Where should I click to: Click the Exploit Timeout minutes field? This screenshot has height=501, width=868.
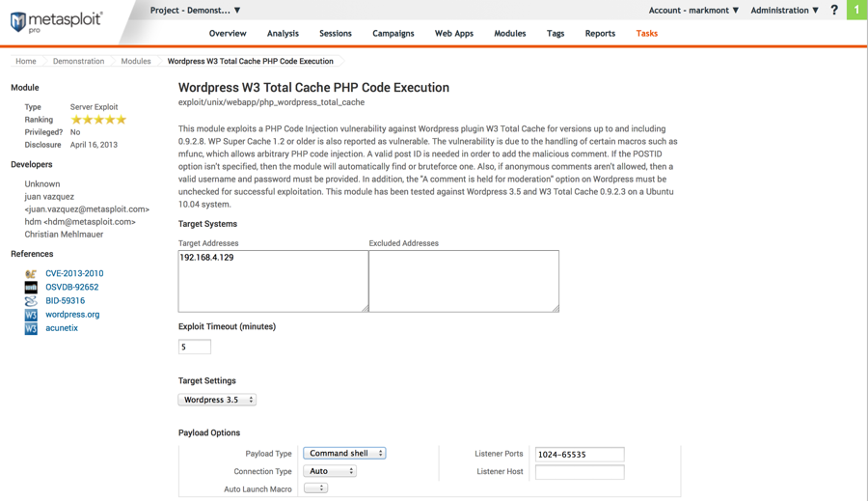click(194, 347)
